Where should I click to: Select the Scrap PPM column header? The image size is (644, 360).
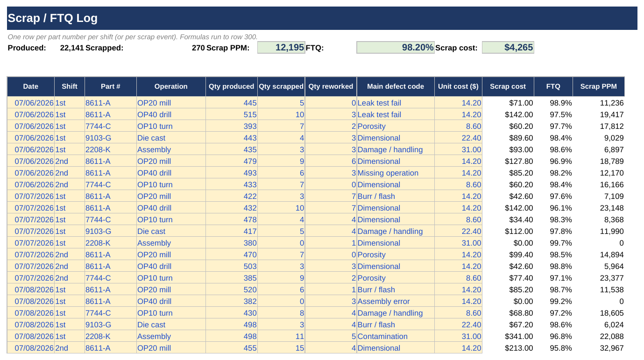coord(599,86)
